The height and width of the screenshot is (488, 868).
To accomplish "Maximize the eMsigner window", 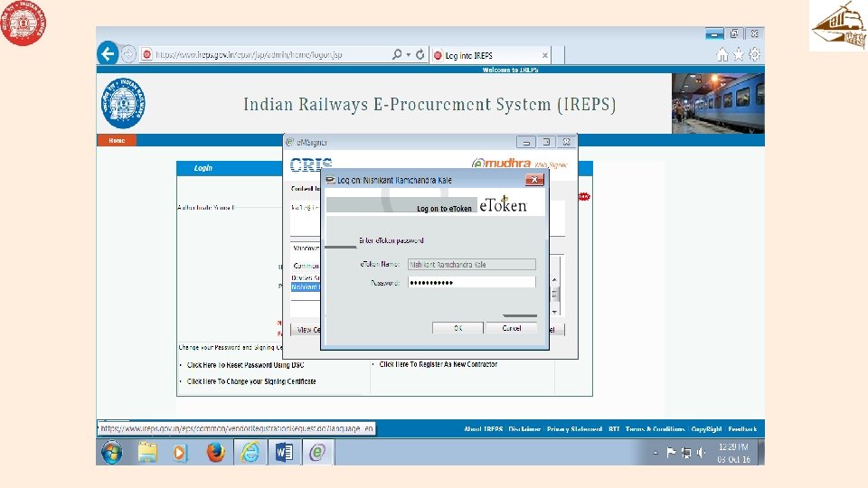I will coord(546,142).
